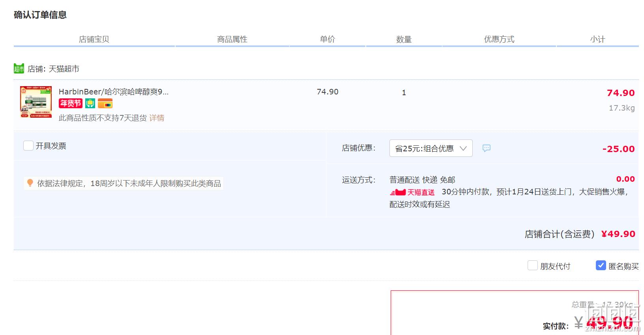644x335 pixels.
Task: Click the under-18 purchase restriction notice
Action: coord(124,183)
